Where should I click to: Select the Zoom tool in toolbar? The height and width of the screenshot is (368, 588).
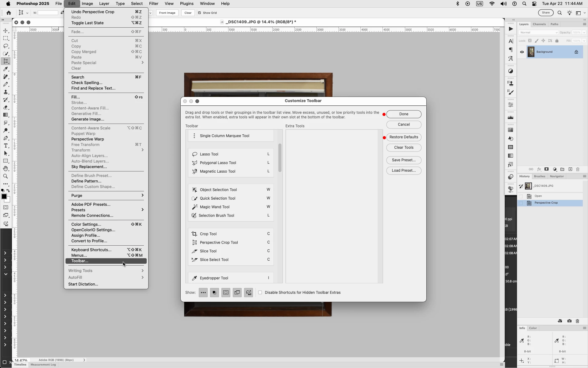6,176
